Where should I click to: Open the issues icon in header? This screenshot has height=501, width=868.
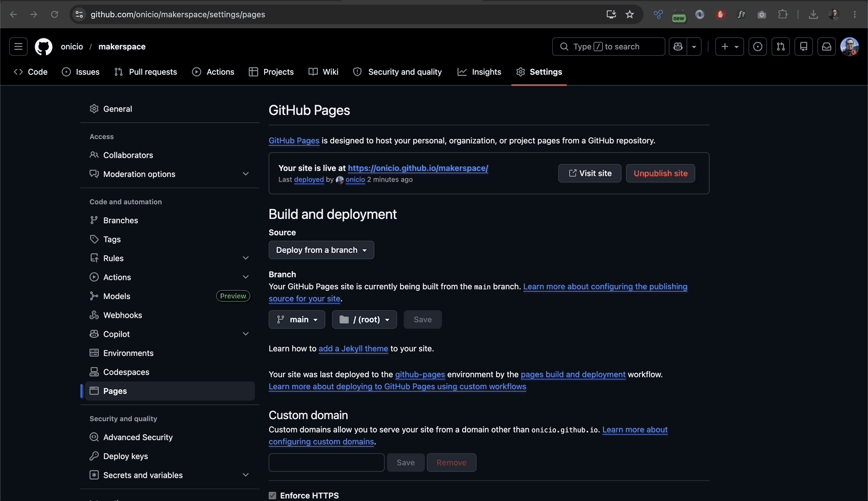click(758, 47)
